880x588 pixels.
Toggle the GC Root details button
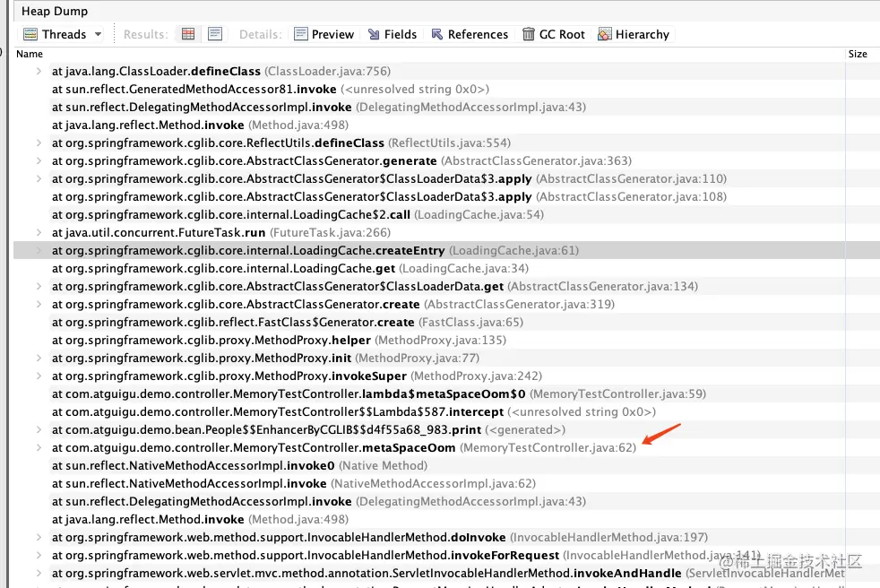(x=554, y=34)
